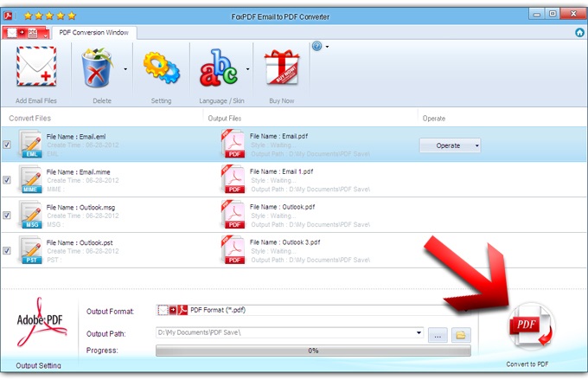Click the PST file icon for Outlook.pst
The width and height of the screenshot is (588, 380).
30,250
